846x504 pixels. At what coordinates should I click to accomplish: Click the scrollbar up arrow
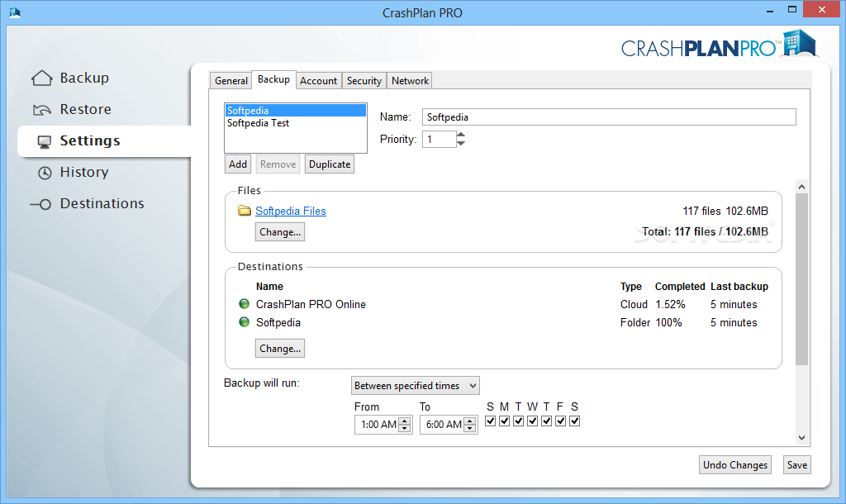click(x=801, y=187)
